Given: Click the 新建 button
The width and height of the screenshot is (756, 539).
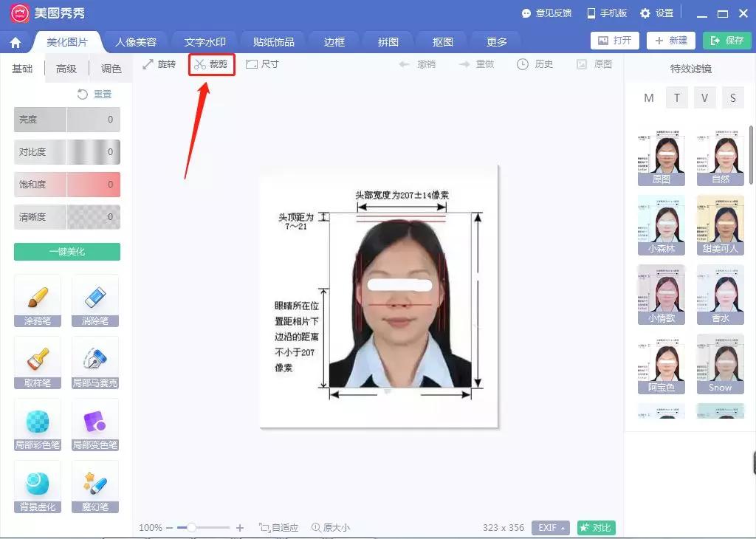Looking at the screenshot, I should pyautogui.click(x=671, y=41).
